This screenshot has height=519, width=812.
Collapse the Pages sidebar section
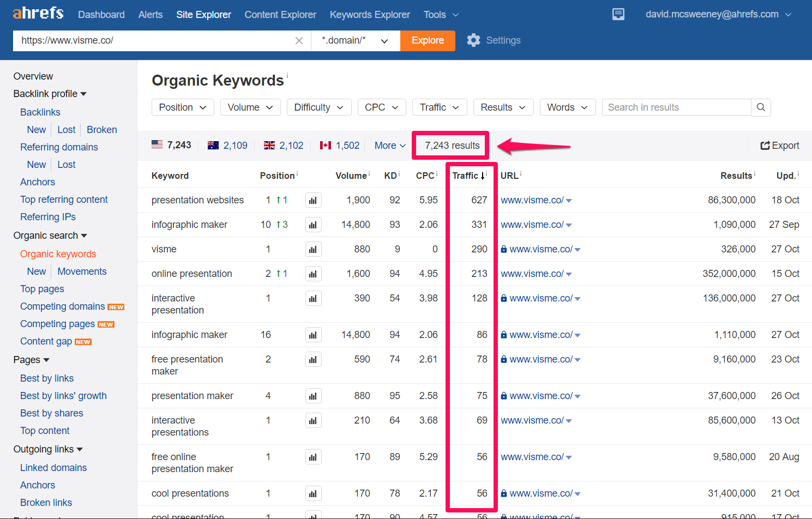tap(32, 360)
